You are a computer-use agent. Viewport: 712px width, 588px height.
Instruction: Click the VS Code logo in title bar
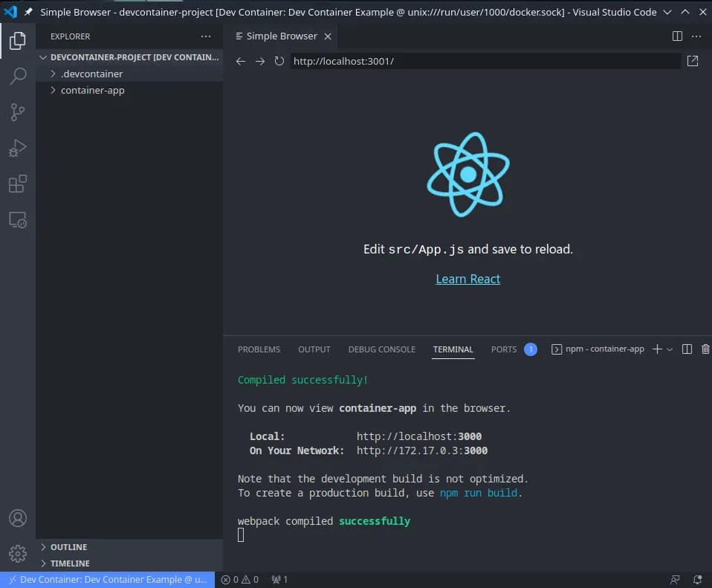[10, 12]
